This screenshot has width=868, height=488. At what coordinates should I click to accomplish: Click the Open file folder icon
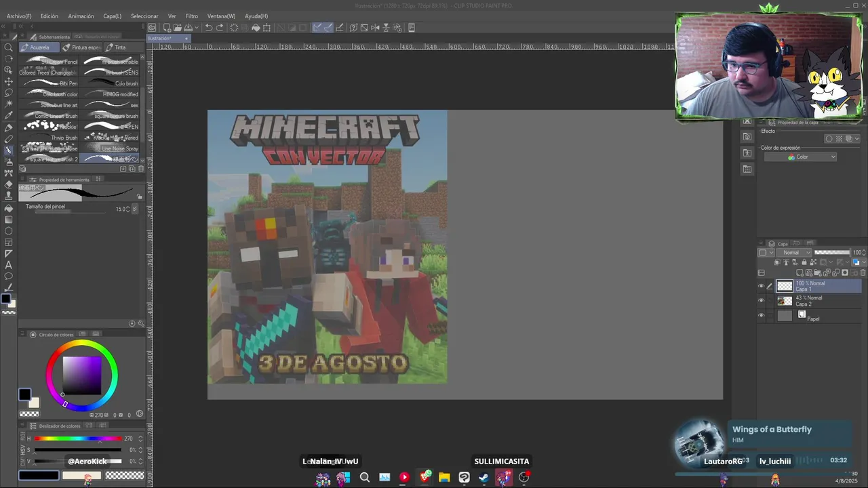pyautogui.click(x=177, y=28)
